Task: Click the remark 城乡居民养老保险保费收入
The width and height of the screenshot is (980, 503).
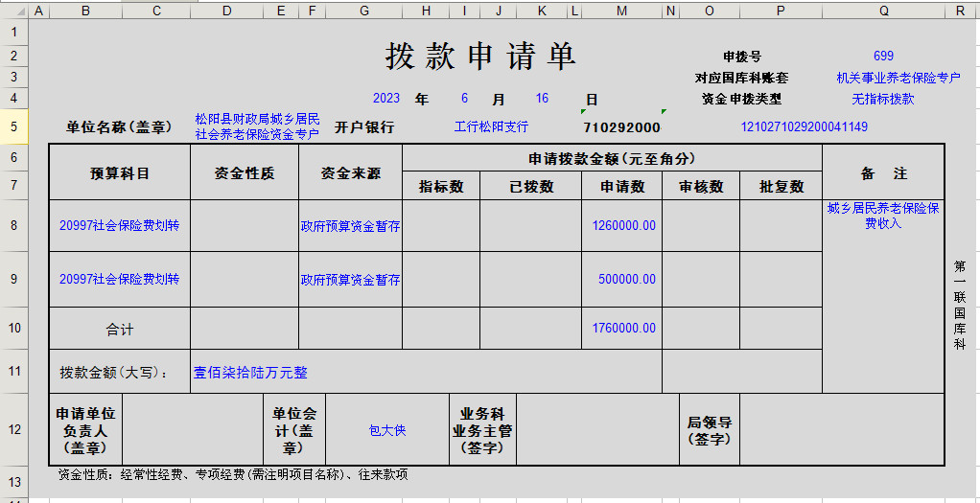Action: tap(883, 217)
